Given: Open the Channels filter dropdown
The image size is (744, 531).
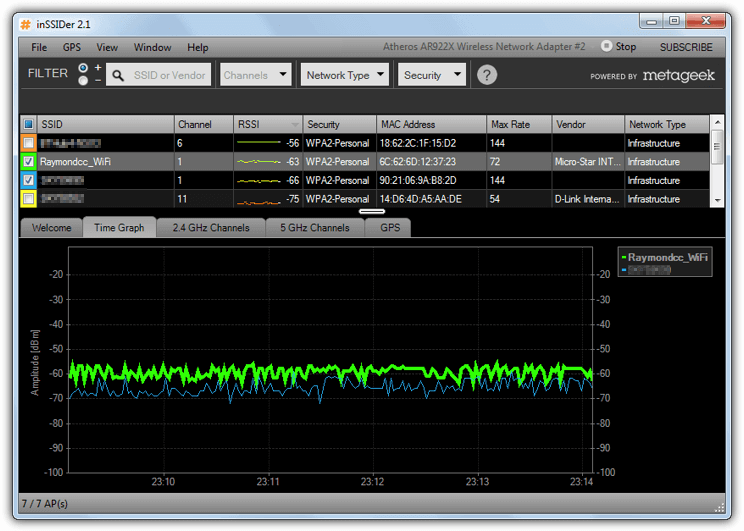Looking at the screenshot, I should [x=255, y=75].
